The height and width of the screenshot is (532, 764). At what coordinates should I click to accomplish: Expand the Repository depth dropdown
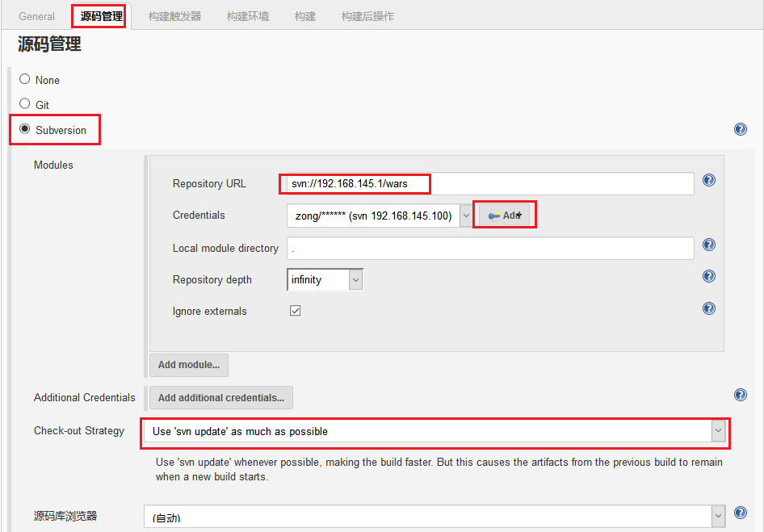pos(325,279)
